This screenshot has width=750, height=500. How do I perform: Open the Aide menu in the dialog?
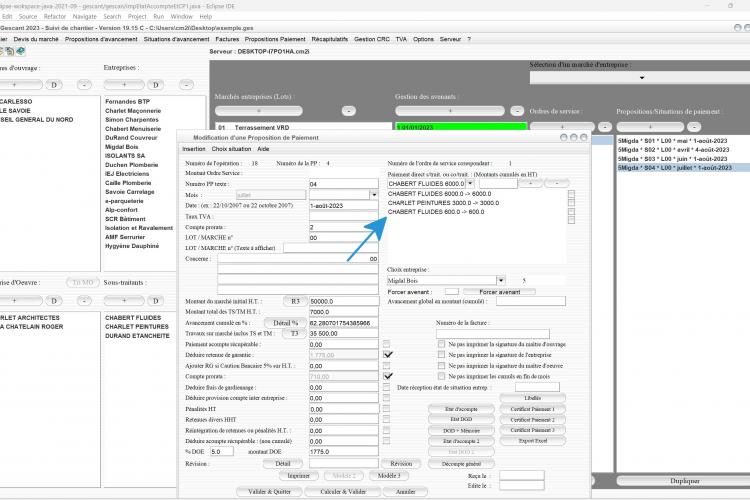click(x=264, y=149)
